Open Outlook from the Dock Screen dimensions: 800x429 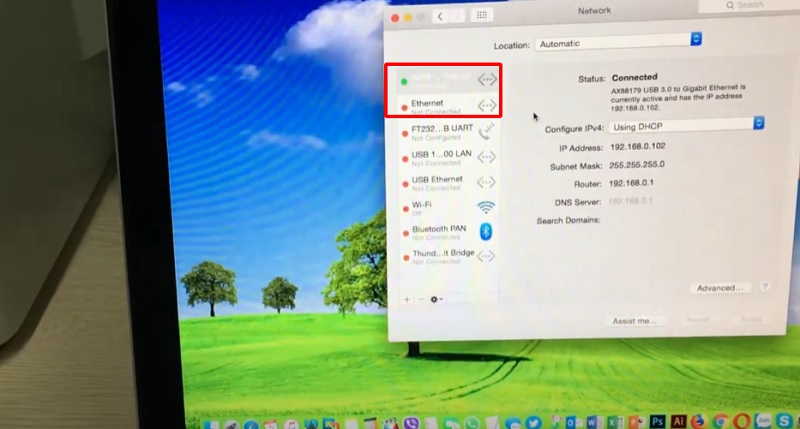point(572,422)
